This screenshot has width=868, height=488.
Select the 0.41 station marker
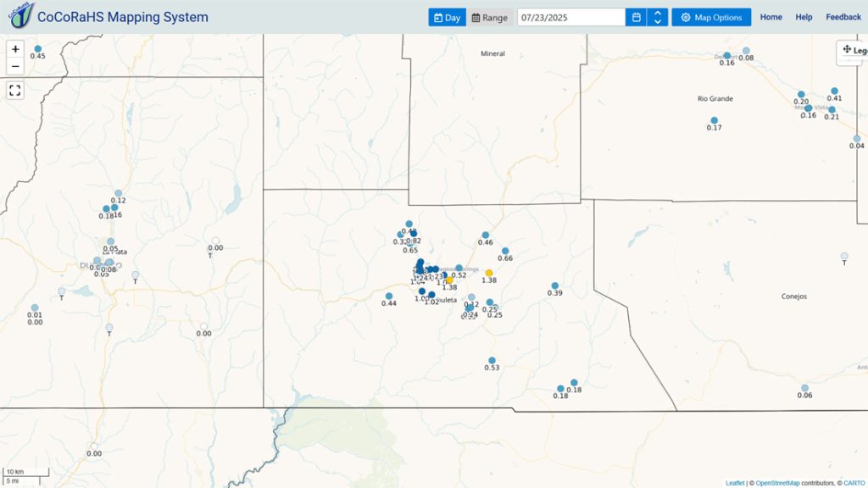(834, 91)
